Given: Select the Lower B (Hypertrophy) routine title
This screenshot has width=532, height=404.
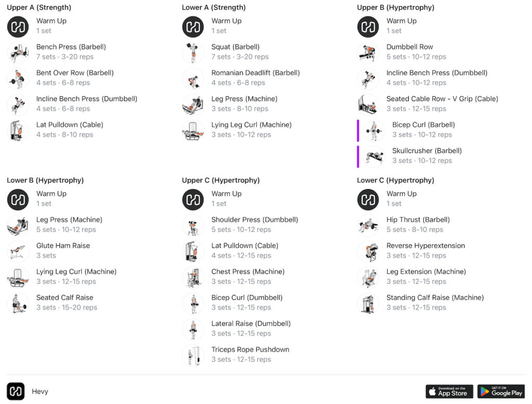Looking at the screenshot, I should pos(45,180).
